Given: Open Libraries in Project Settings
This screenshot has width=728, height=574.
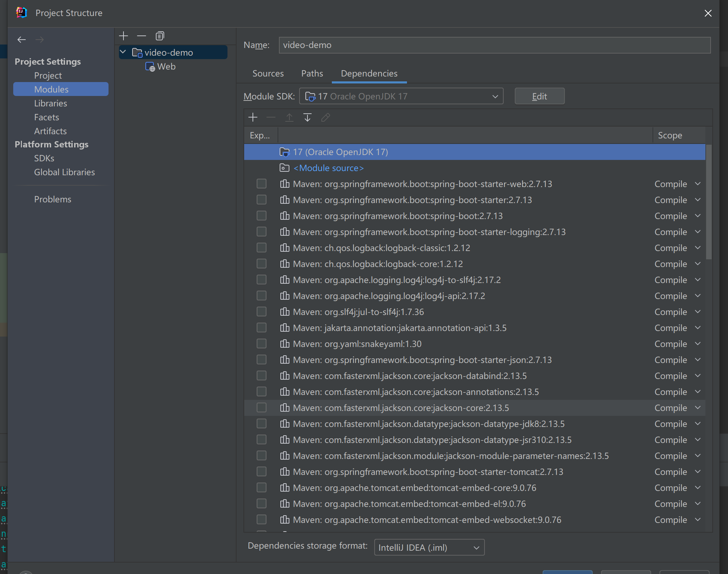Looking at the screenshot, I should (50, 103).
